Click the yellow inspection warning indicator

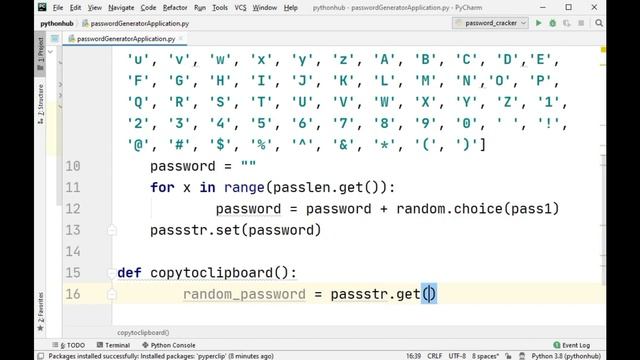tap(603, 49)
